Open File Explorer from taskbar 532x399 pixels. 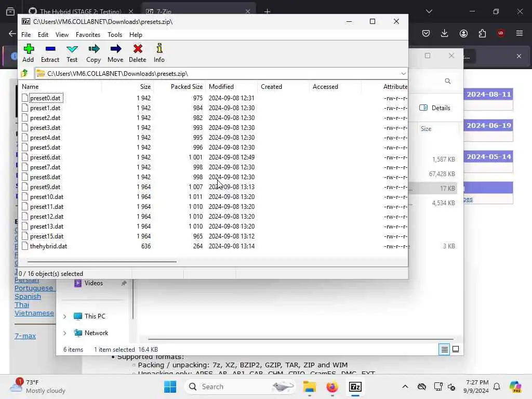(310, 387)
